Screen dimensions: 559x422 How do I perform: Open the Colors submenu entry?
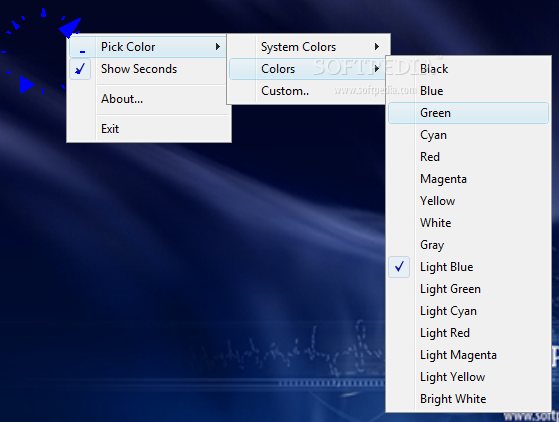tap(307, 69)
